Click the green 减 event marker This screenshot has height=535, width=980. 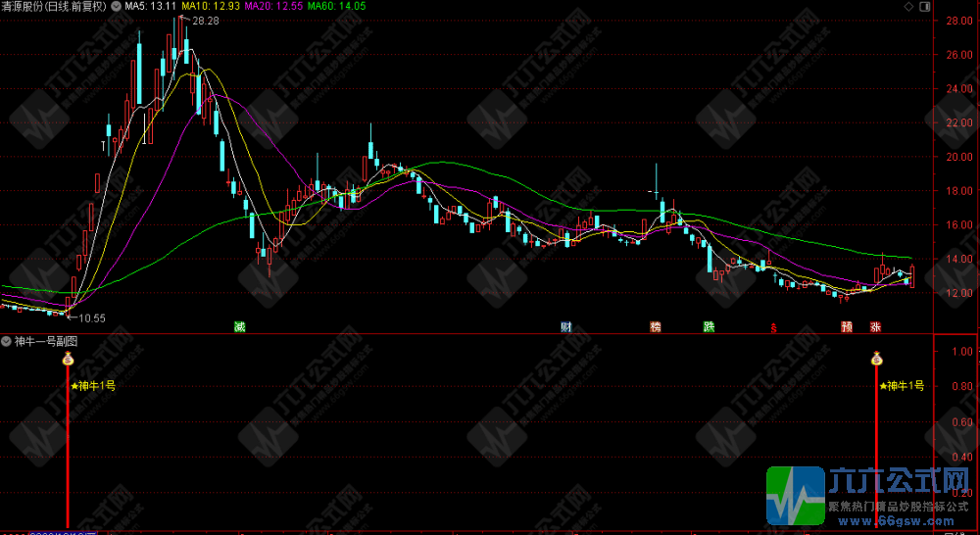pos(238,326)
